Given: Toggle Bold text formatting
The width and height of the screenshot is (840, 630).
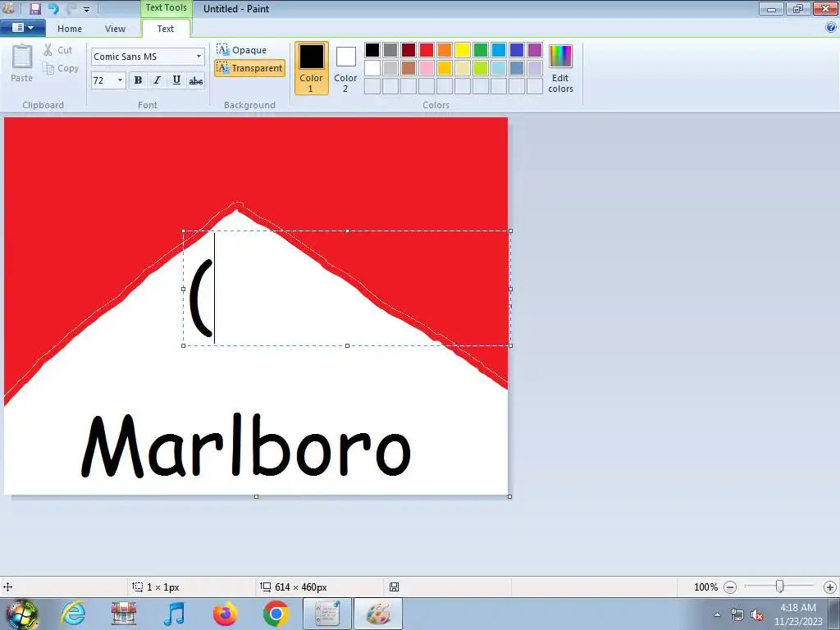Looking at the screenshot, I should (x=138, y=80).
